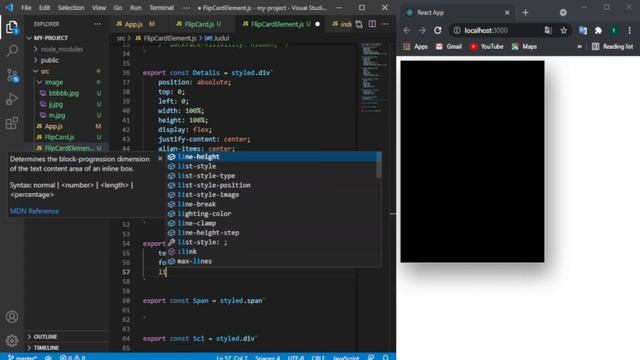Open the MDN Reference link
Screen dimensions: 640x360
(x=34, y=211)
